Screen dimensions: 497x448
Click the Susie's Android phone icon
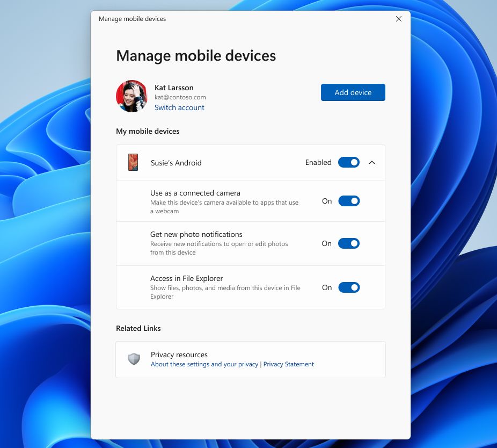[x=133, y=162]
